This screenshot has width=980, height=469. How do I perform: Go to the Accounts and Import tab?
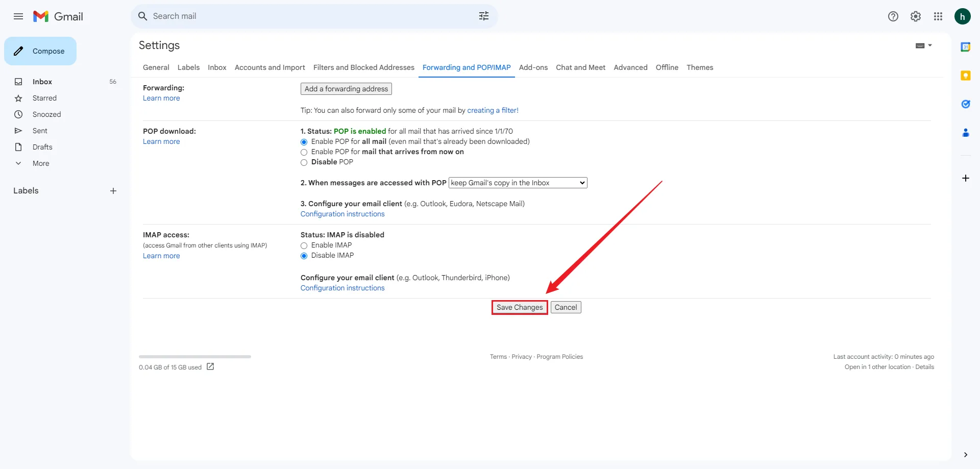point(269,67)
